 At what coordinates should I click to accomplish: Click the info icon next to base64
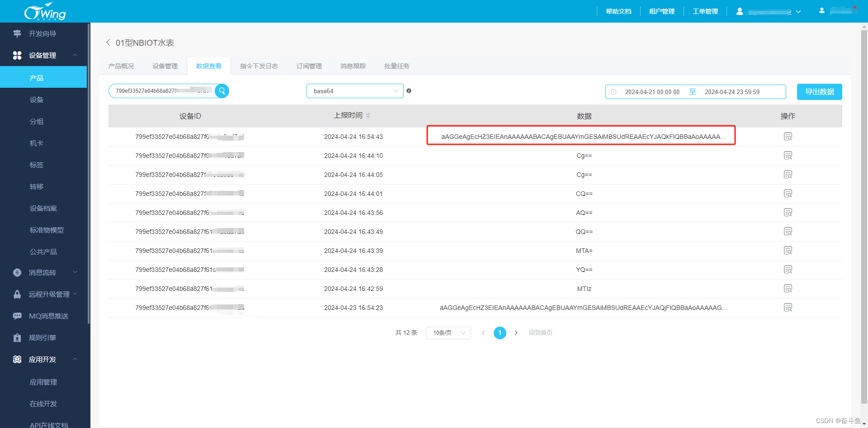click(x=409, y=91)
